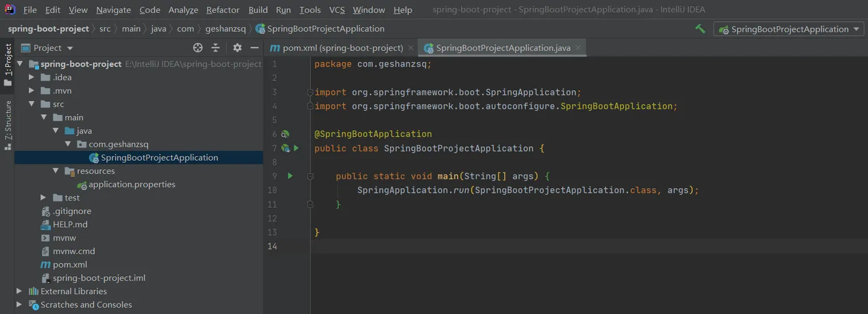The width and height of the screenshot is (868, 314).
Task: Collapse the main folder arrow
Action: tap(44, 117)
